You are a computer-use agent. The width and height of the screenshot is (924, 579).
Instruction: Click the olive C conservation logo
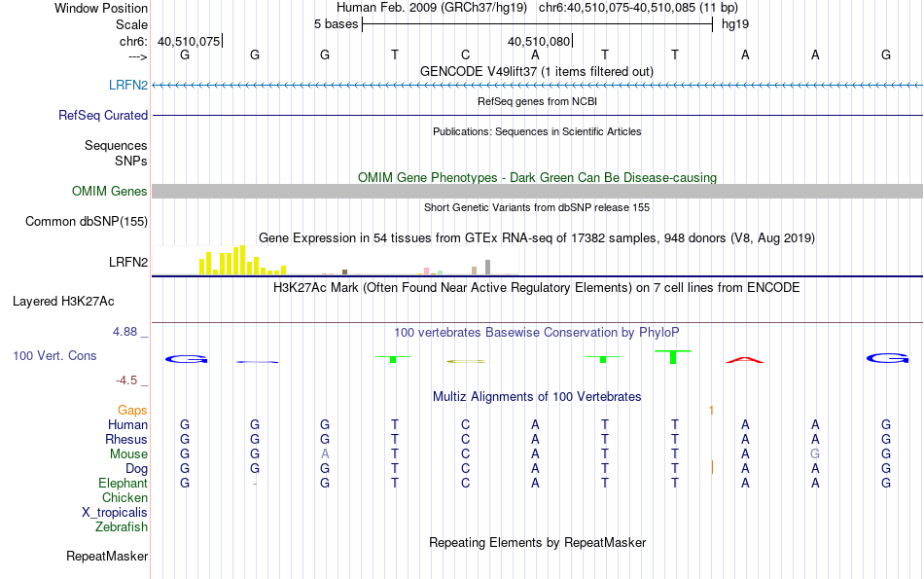tap(466, 361)
